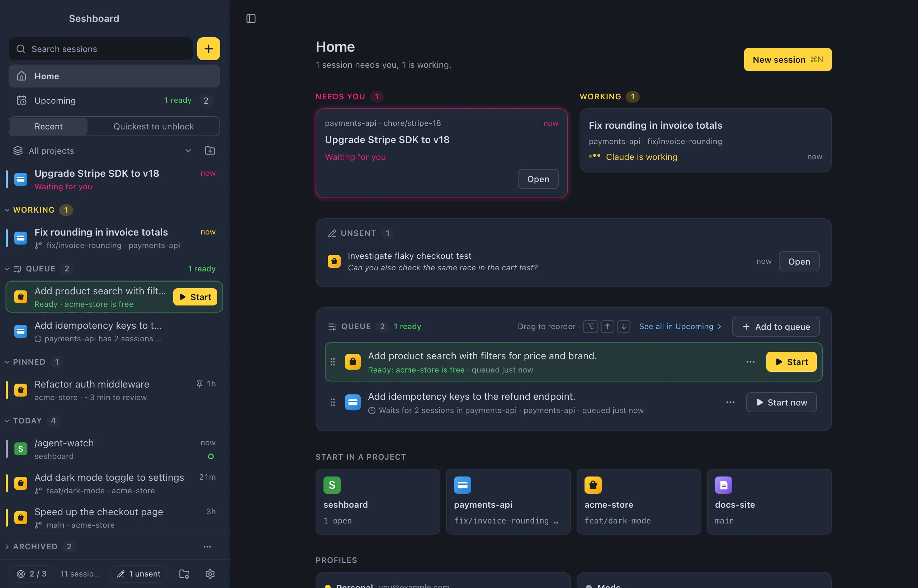Click the folder settings icon in sidebar footer

(184, 574)
